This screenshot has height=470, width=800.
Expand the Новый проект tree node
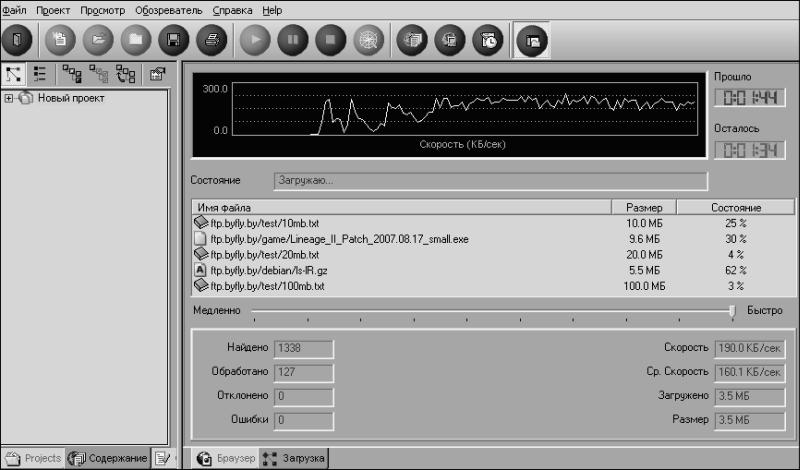point(9,98)
